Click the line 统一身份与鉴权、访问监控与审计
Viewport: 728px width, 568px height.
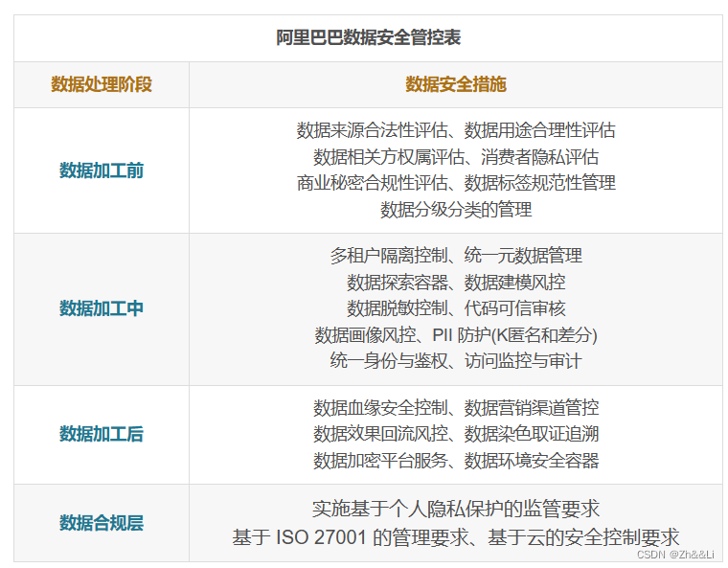(456, 361)
